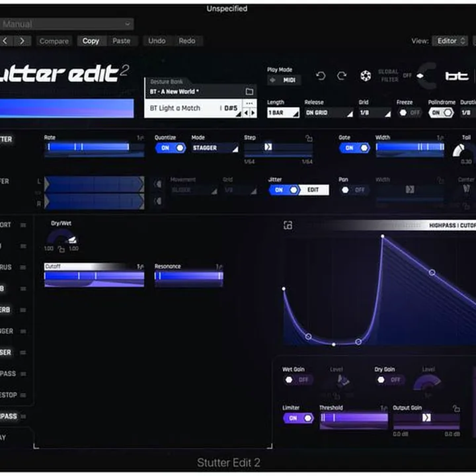This screenshot has height=476, width=476.
Task: Select the SER (Phaser) module tab
Action: (x=6, y=352)
